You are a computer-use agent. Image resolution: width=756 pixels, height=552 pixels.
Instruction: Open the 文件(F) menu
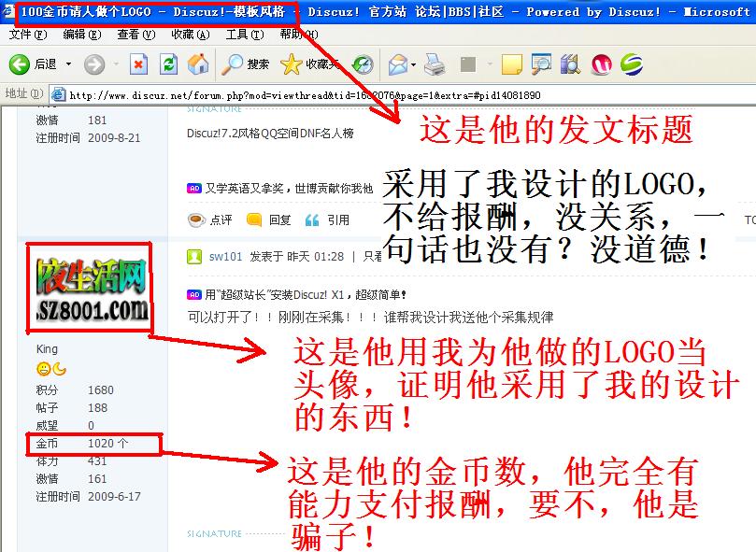tap(28, 35)
